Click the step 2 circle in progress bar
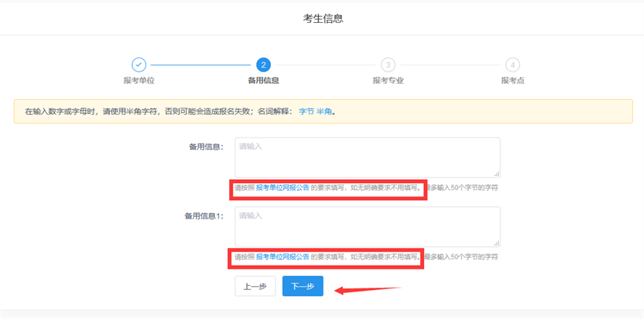This screenshot has height=319, width=644. point(264,65)
